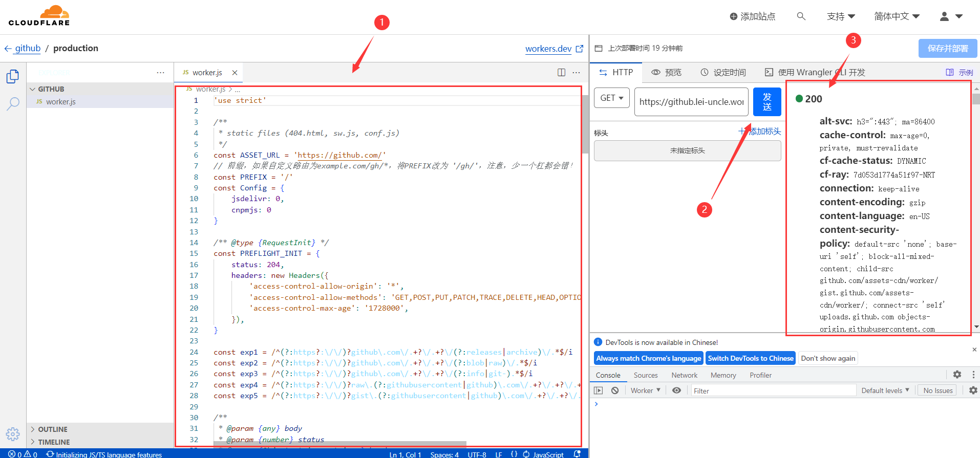Collapse the GITHUB folder section
The image size is (980, 458).
(x=100, y=89)
